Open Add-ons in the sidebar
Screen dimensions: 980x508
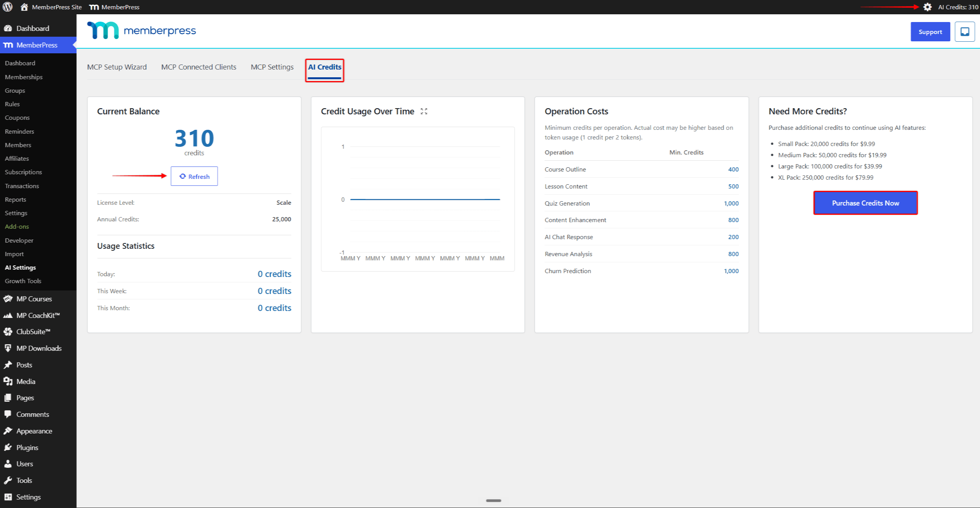(x=17, y=226)
